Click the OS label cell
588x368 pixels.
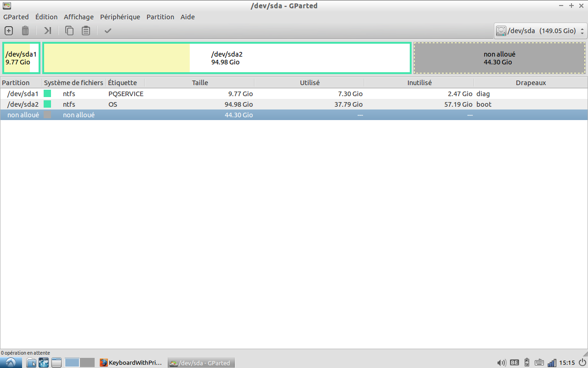click(113, 104)
